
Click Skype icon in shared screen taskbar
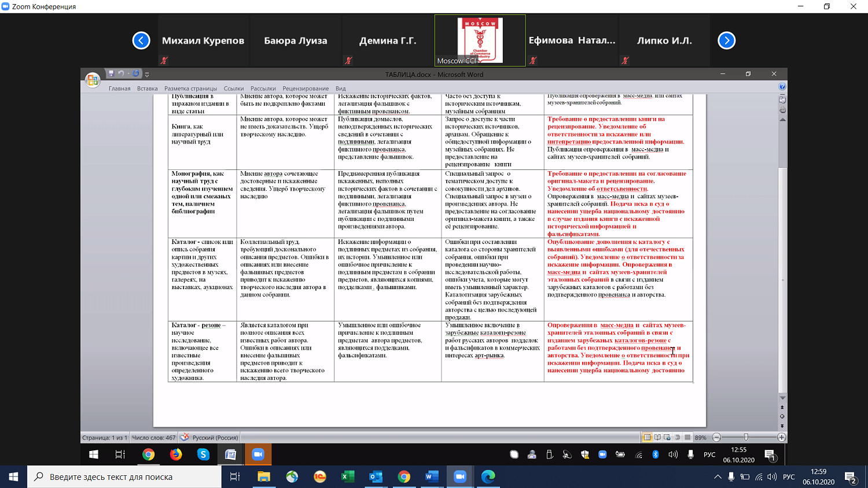pos(203,454)
